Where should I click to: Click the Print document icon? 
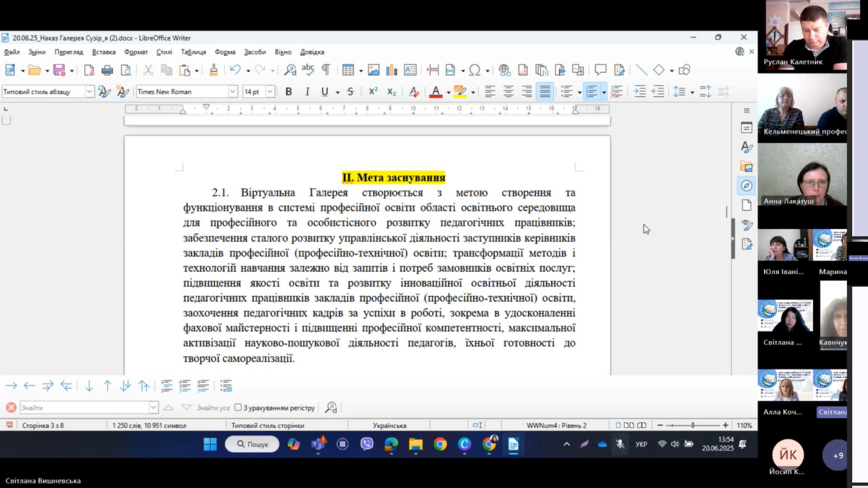(x=107, y=70)
